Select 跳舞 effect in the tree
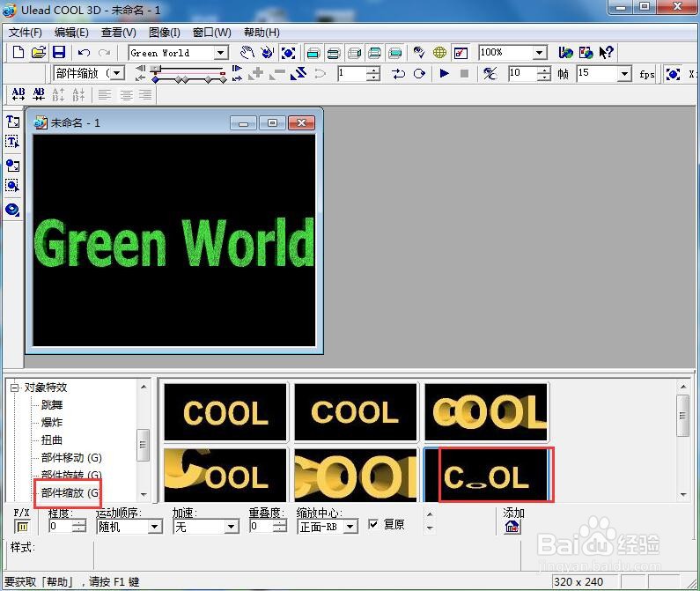Image resolution: width=700 pixels, height=591 pixels. (52, 405)
